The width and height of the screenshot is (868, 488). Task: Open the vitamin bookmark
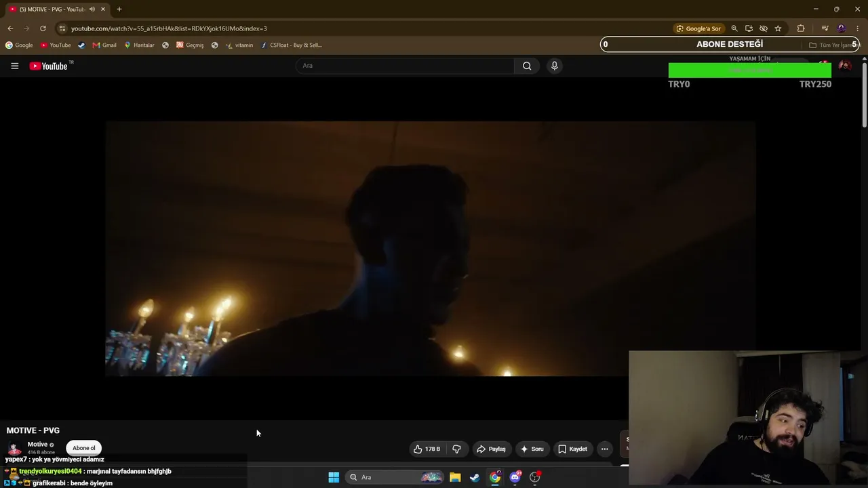click(x=239, y=45)
